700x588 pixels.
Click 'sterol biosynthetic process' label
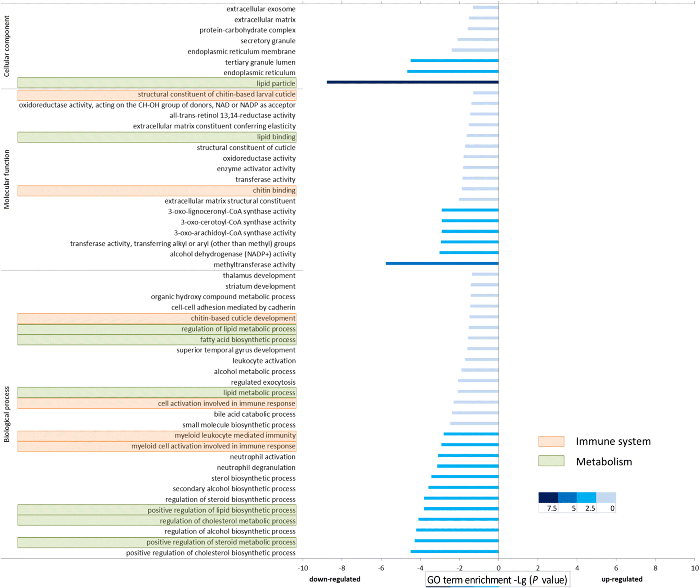(253, 479)
